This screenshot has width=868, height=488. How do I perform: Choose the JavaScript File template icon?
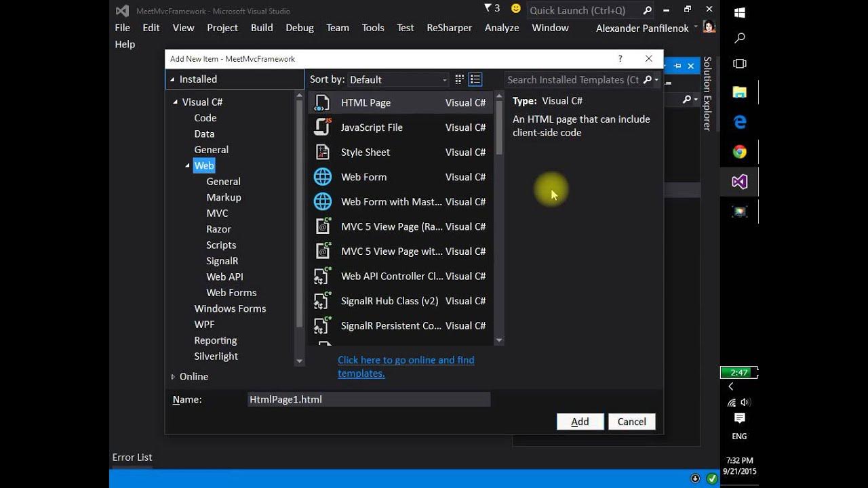coord(323,127)
